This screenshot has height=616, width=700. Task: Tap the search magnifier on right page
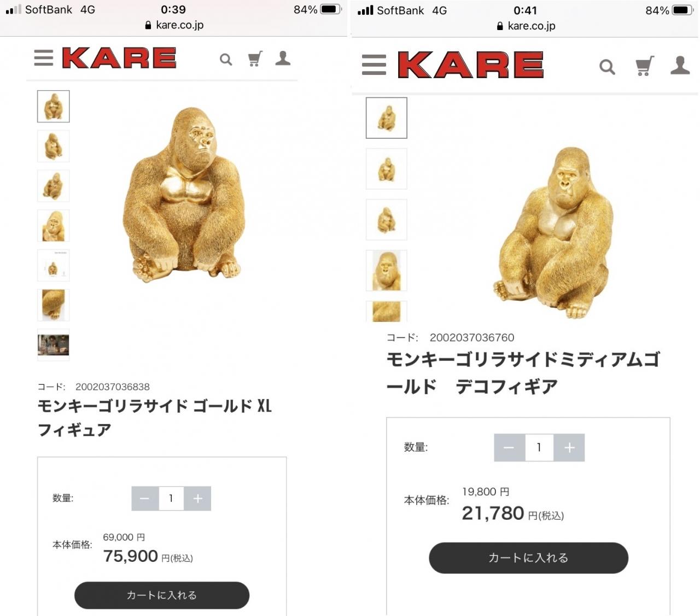pos(607,67)
